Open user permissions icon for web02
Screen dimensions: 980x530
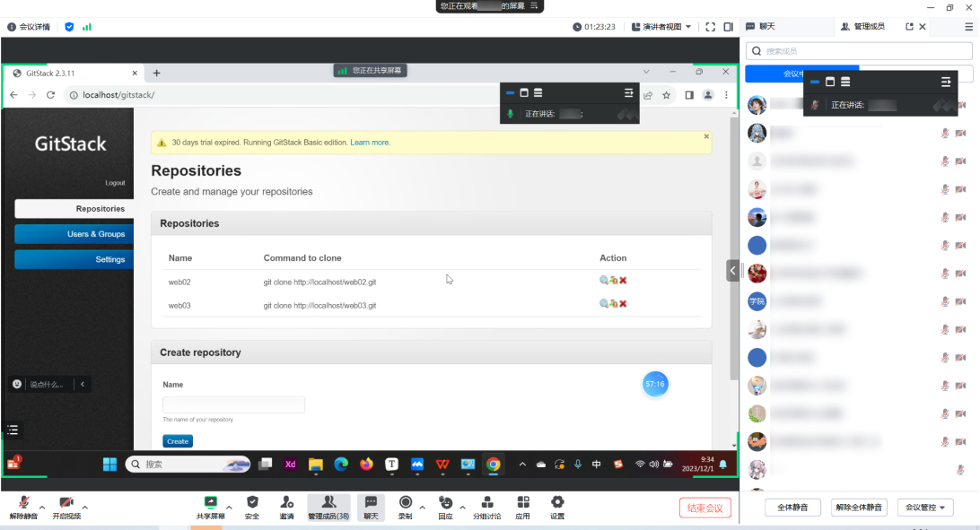(x=613, y=281)
